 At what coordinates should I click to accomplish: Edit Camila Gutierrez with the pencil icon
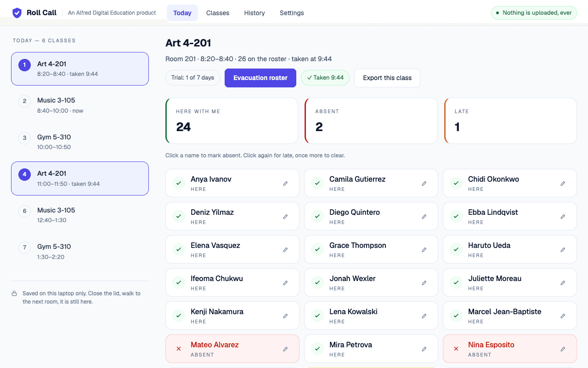pos(424,184)
